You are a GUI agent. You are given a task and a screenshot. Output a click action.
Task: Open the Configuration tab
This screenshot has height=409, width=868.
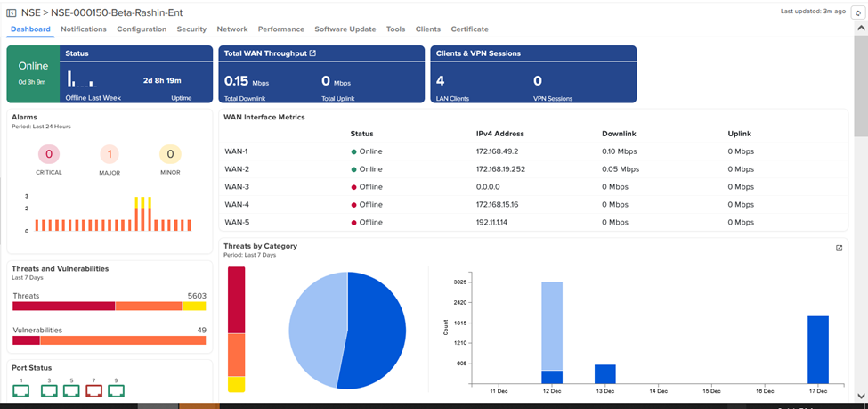click(x=142, y=29)
